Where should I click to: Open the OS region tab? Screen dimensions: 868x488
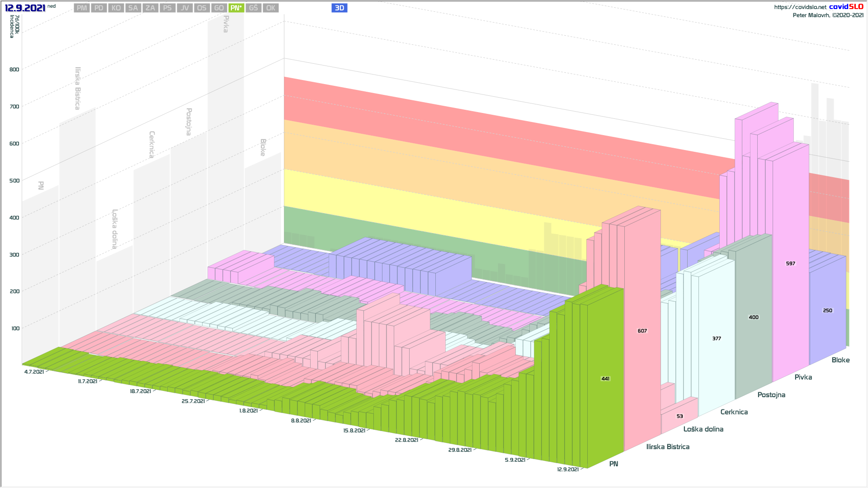202,8
